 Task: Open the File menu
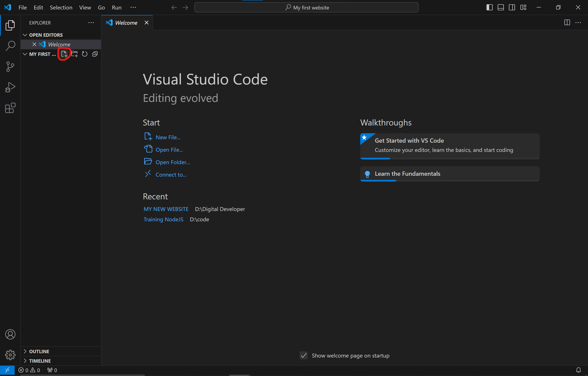click(x=23, y=8)
